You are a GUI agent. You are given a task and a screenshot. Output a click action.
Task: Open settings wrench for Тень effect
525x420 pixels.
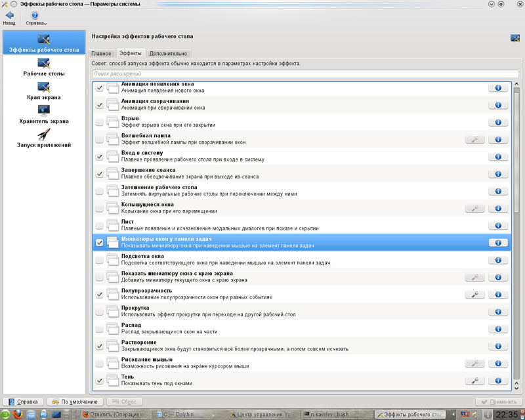[474, 380]
